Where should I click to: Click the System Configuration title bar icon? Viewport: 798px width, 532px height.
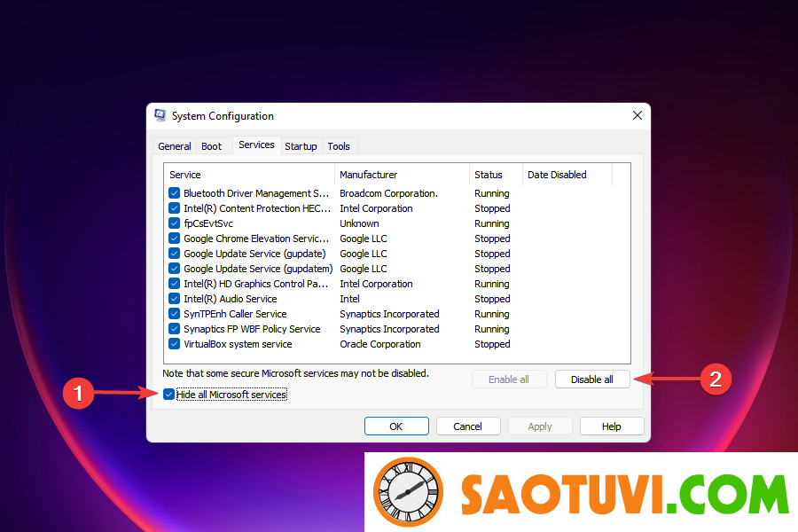(160, 115)
